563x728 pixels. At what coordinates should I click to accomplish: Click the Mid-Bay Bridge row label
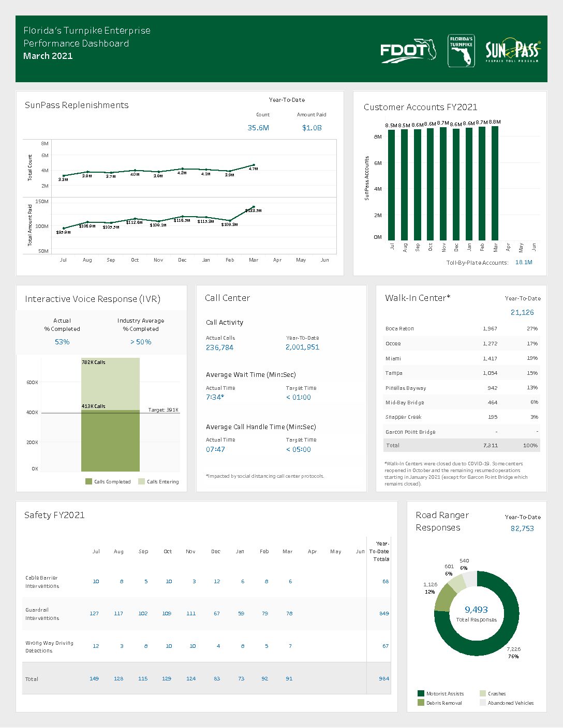click(x=405, y=402)
